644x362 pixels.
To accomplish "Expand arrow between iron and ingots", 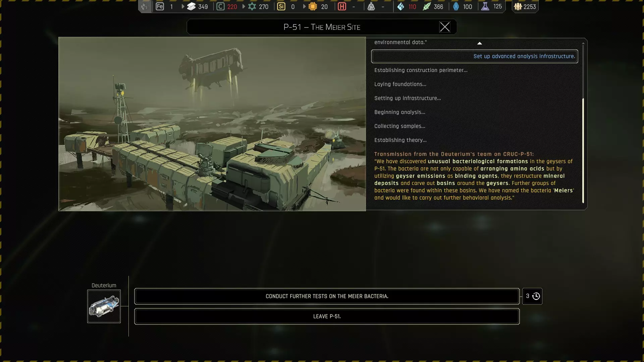I will point(183,6).
